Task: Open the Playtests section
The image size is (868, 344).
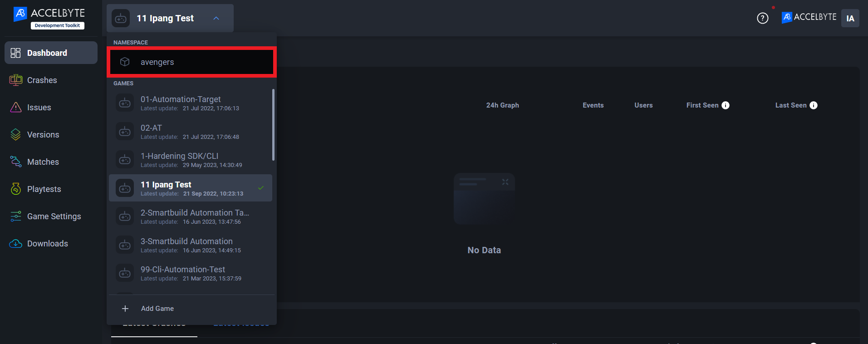Action: pyautogui.click(x=51, y=189)
